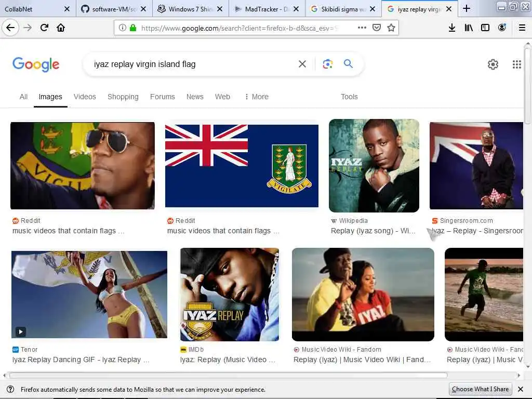Select the News search filter
The image size is (532, 399).
point(195,97)
